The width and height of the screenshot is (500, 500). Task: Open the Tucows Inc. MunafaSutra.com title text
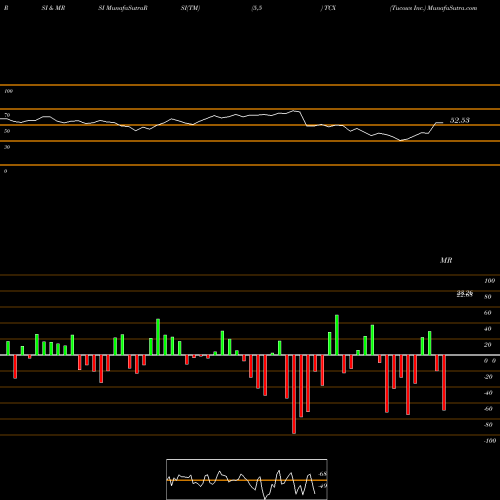point(433,8)
